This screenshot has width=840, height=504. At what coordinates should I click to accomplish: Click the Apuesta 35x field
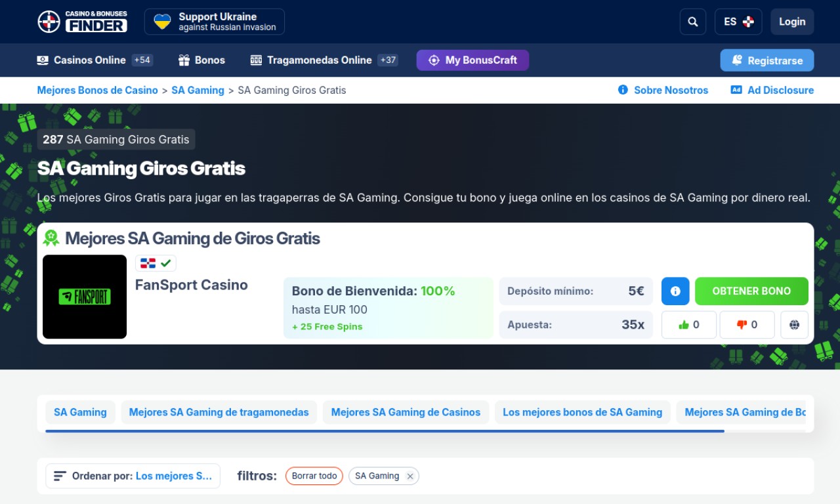tap(576, 325)
